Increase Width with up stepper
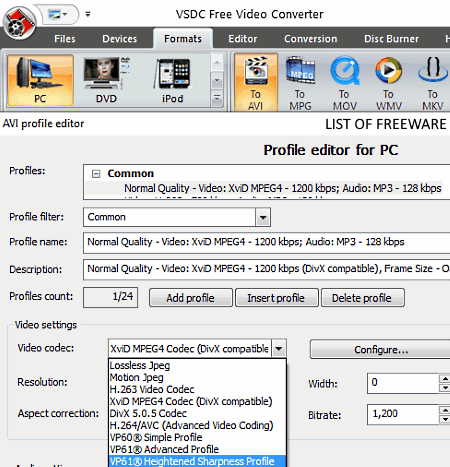 coord(445,379)
